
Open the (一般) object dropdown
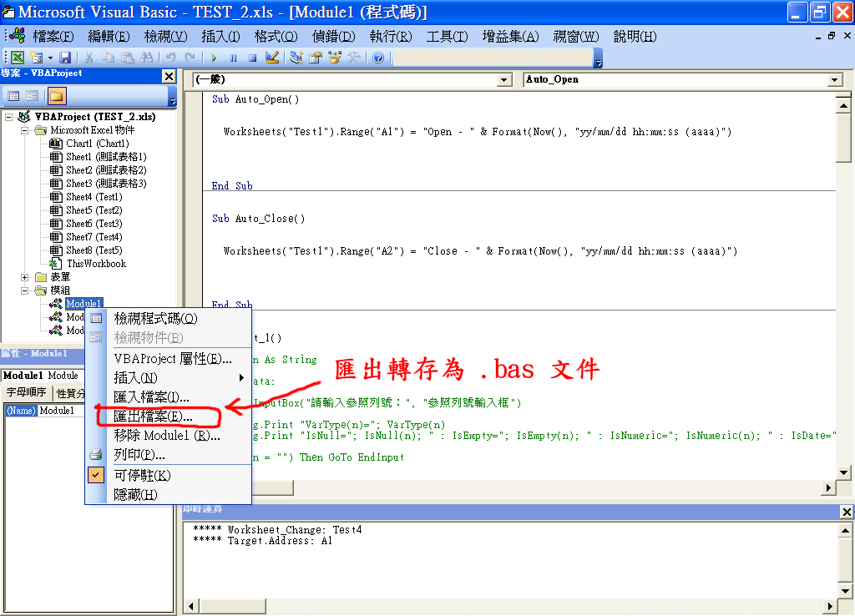[505, 79]
